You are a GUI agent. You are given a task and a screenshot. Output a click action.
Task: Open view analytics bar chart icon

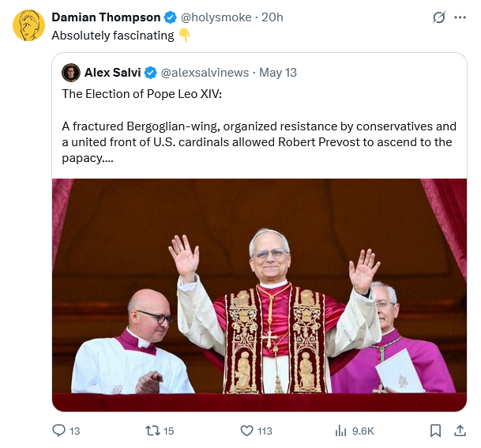[341, 431]
